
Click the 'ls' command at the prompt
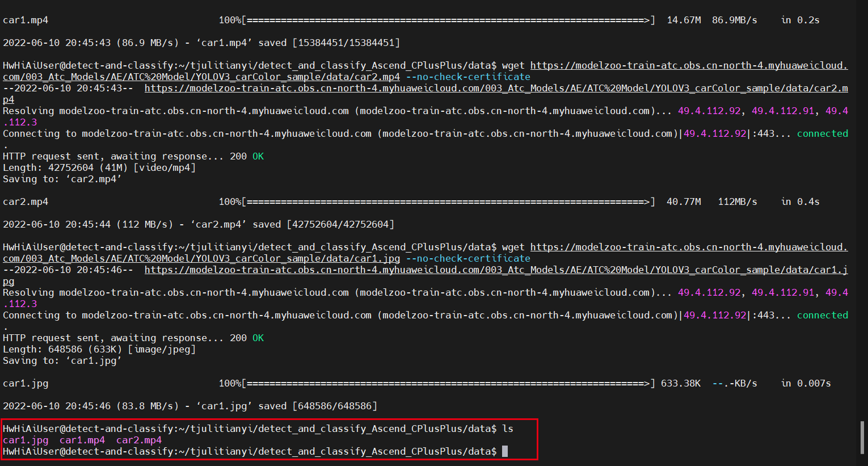[x=508, y=429]
